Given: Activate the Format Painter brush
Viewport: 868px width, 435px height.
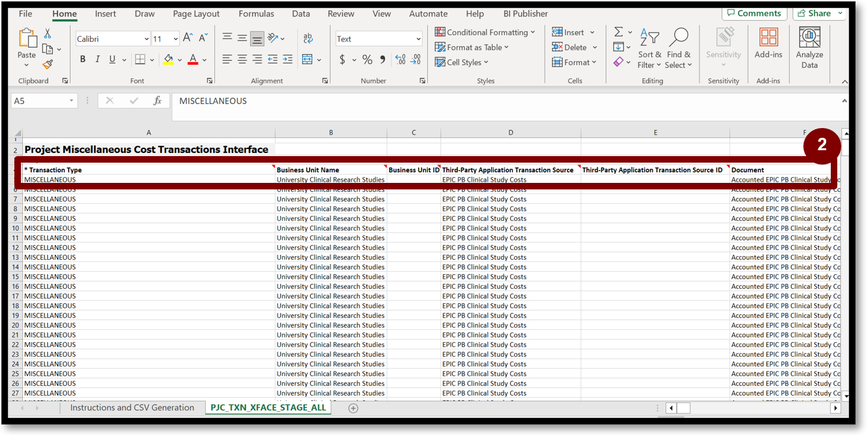Looking at the screenshot, I should click(x=48, y=64).
